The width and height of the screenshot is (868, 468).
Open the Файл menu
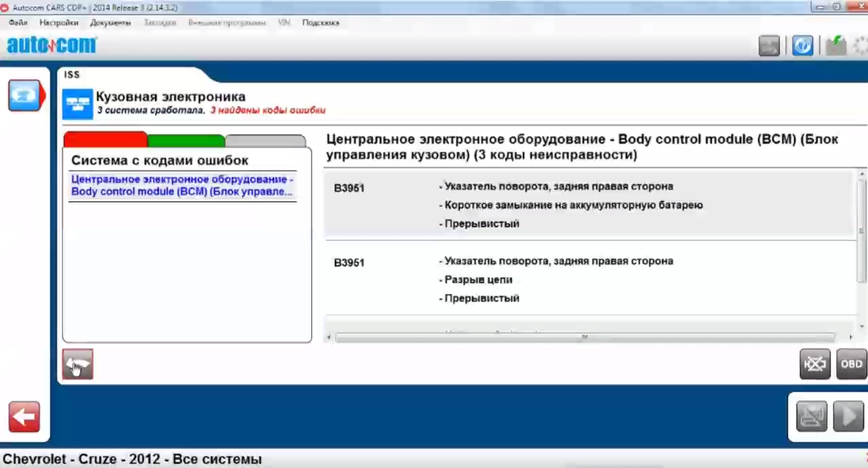click(18, 22)
